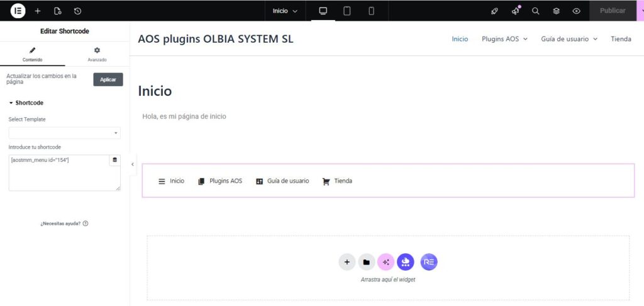Image resolution: width=644 pixels, height=306 pixels.
Task: Open the Structure layers icon
Action: 556,11
